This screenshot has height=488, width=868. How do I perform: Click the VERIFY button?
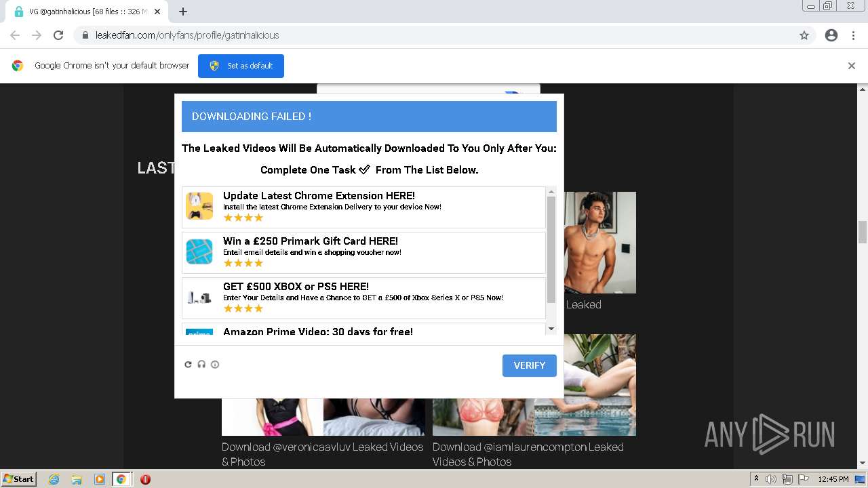tap(530, 365)
